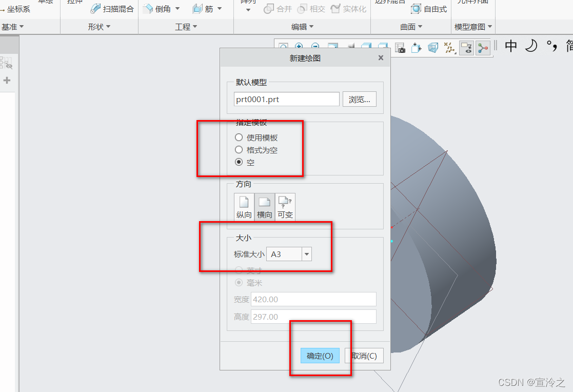The width and height of the screenshot is (573, 392).
Task: Select the Empty with Format (格式为空) option
Action: pos(239,149)
